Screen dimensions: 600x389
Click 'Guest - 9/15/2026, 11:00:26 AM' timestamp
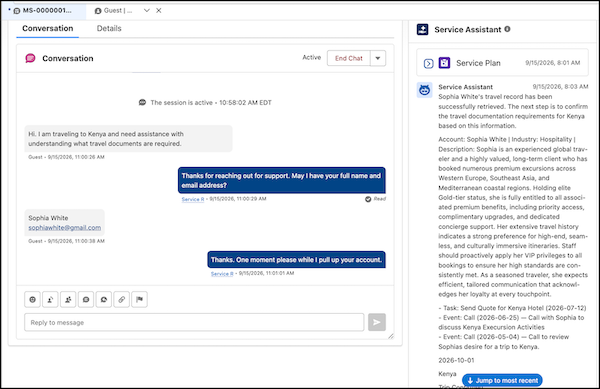tap(66, 157)
